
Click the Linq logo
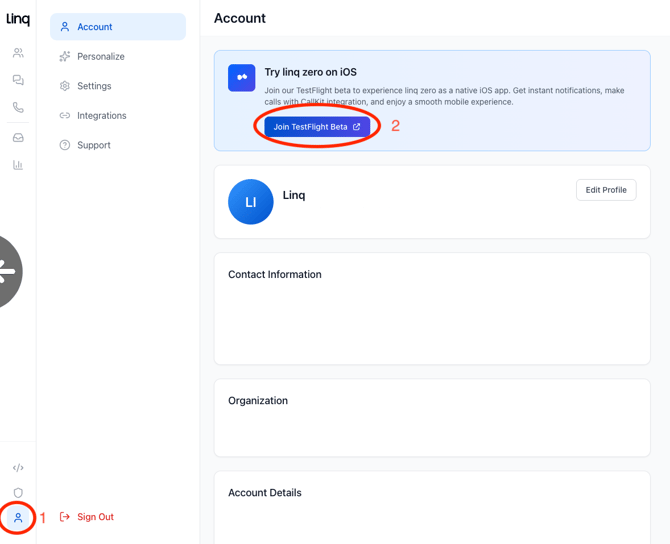pos(18,19)
